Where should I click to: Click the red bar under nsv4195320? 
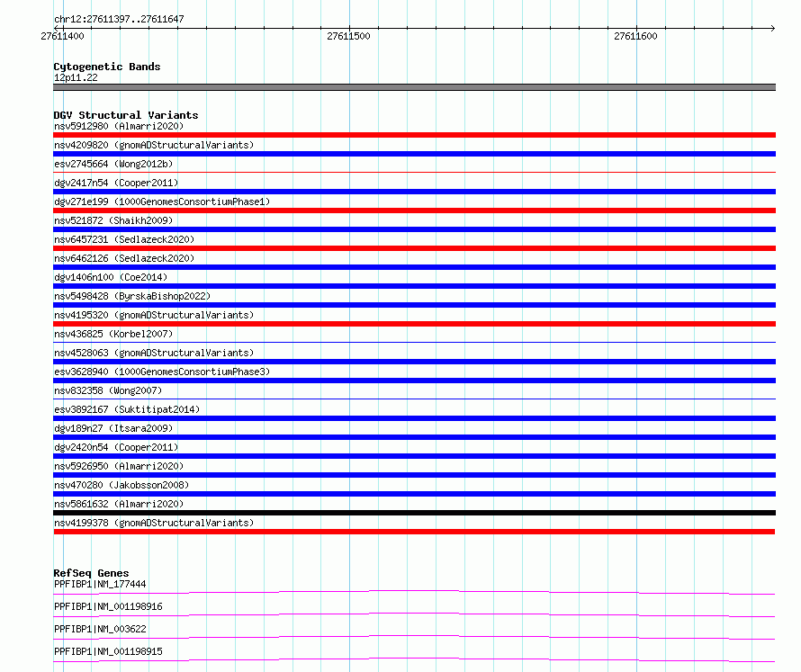click(414, 324)
